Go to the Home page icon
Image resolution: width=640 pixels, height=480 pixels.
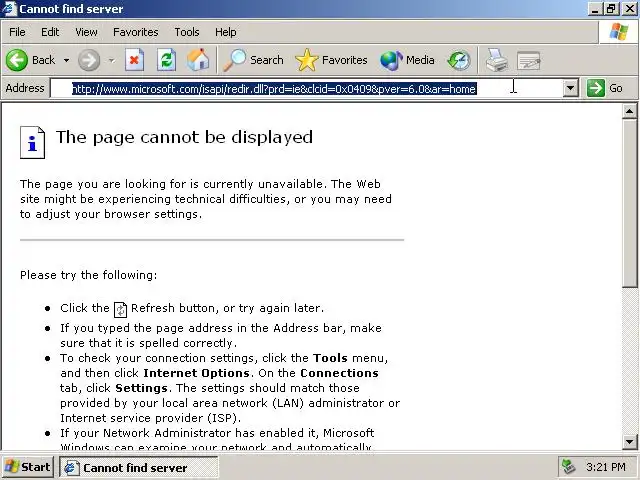tap(198, 60)
